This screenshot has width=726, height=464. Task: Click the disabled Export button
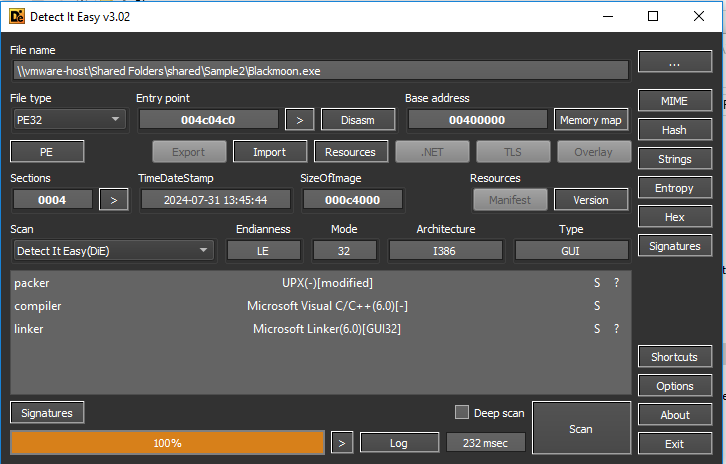tap(189, 152)
